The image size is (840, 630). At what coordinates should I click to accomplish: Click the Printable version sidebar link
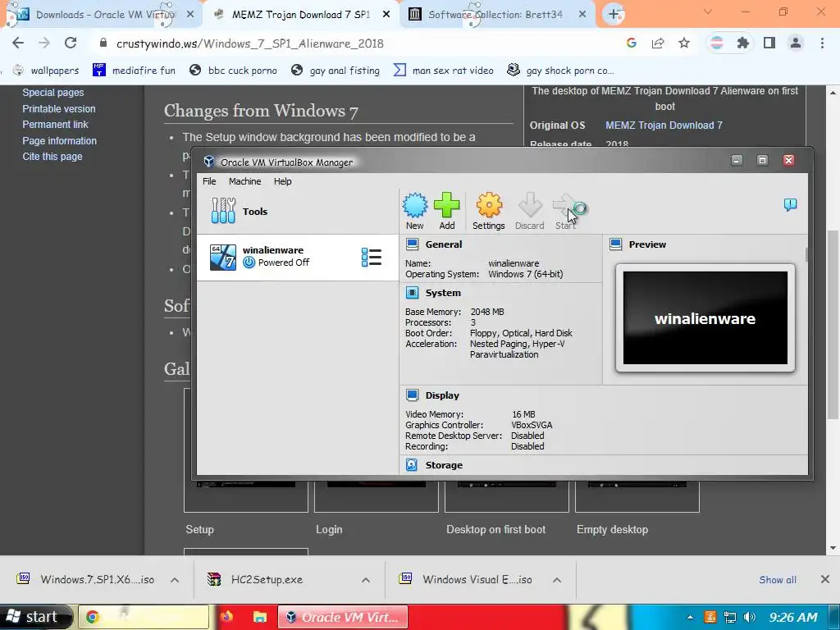tap(59, 109)
